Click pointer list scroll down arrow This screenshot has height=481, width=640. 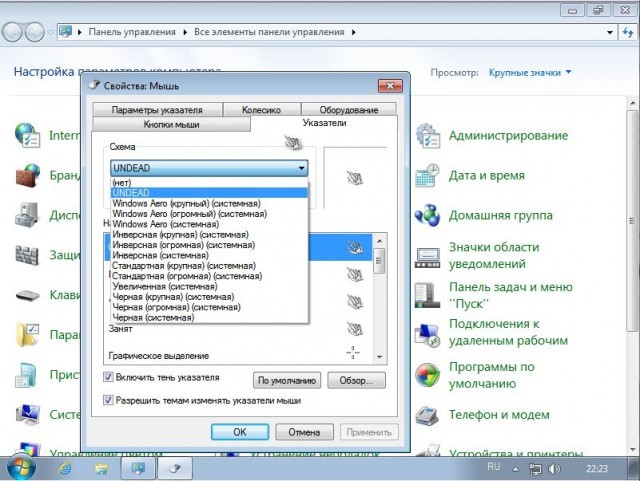[379, 357]
